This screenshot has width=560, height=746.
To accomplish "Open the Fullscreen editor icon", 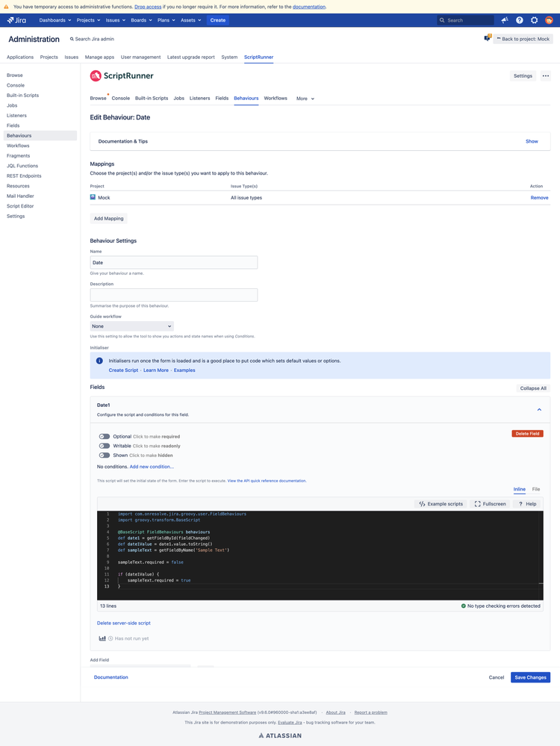I will coord(477,503).
